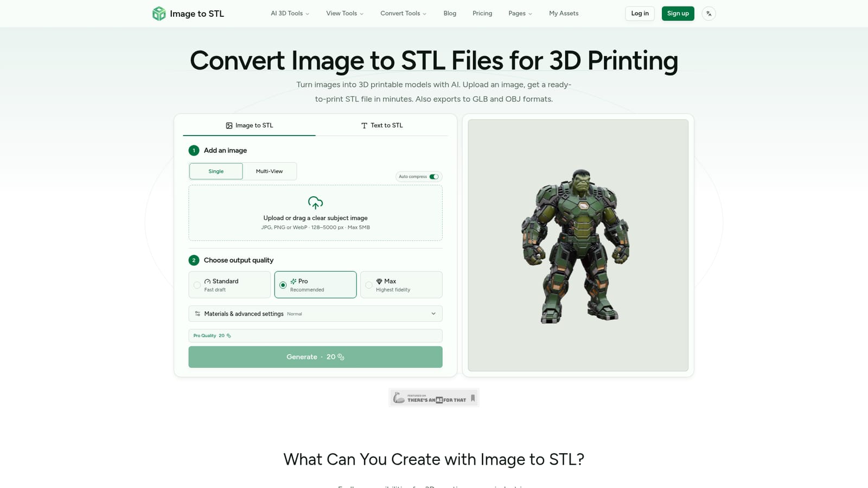The height and width of the screenshot is (488, 868).
Task: Click the coins icon next to Pro Quality 20
Action: coord(229,336)
